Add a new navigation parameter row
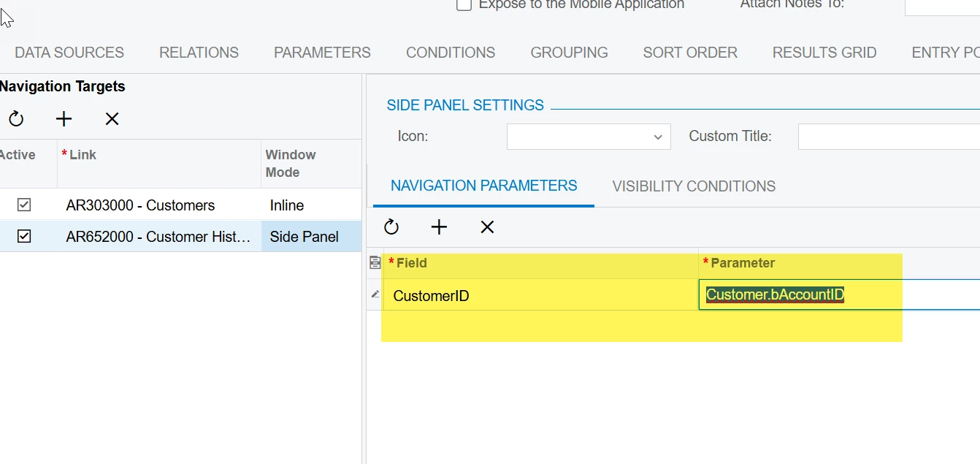The width and height of the screenshot is (980, 464). click(439, 227)
